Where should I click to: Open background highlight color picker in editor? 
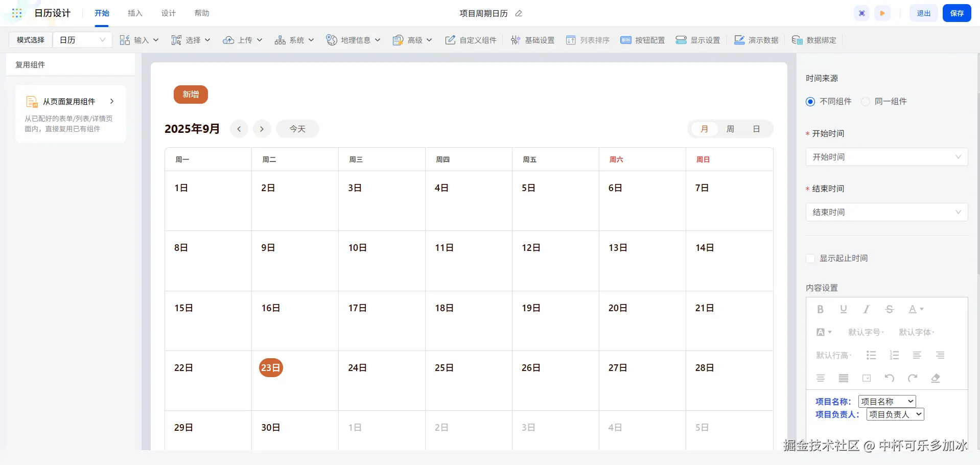[824, 332]
